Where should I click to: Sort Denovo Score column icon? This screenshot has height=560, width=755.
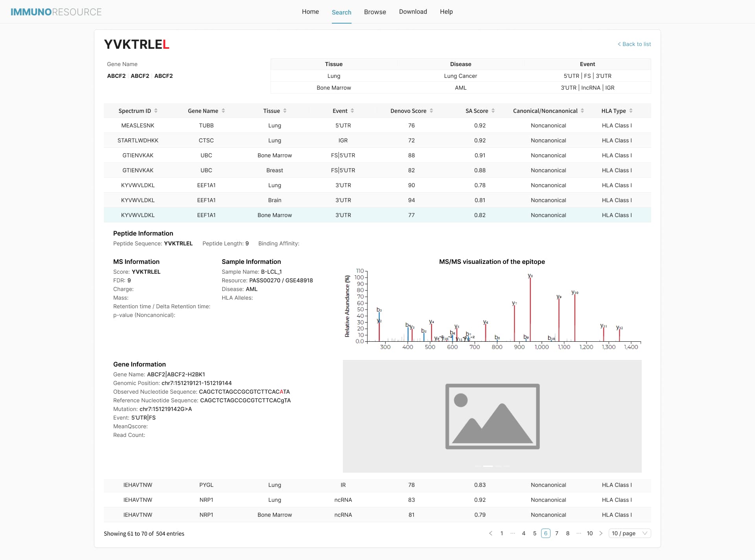coord(431,111)
